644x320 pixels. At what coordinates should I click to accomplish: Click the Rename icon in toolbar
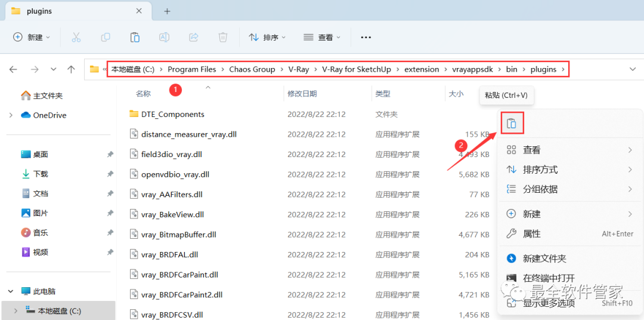point(165,38)
